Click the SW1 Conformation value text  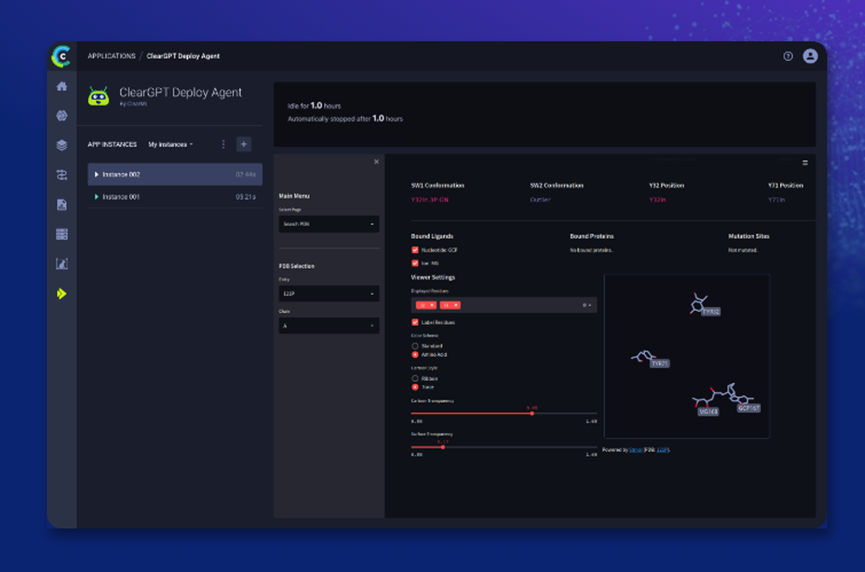(x=430, y=200)
